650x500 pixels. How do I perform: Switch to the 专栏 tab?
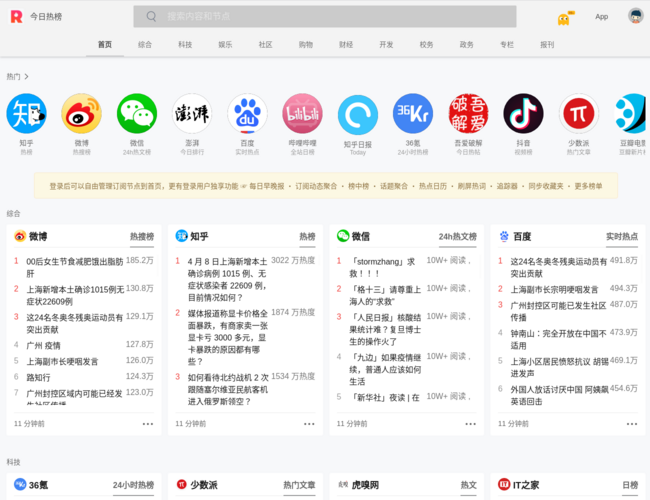[507, 44]
